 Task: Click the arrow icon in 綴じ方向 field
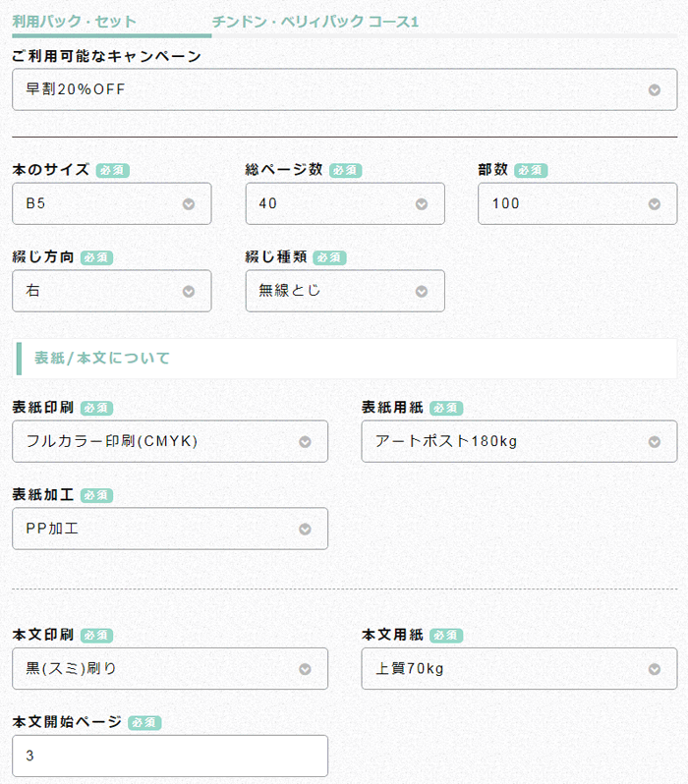pyautogui.click(x=188, y=292)
